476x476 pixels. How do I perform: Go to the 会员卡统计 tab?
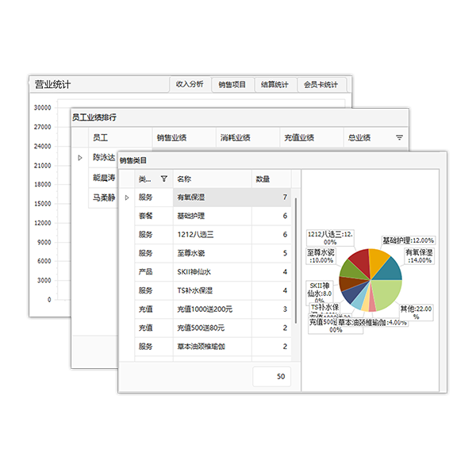[x=321, y=84]
